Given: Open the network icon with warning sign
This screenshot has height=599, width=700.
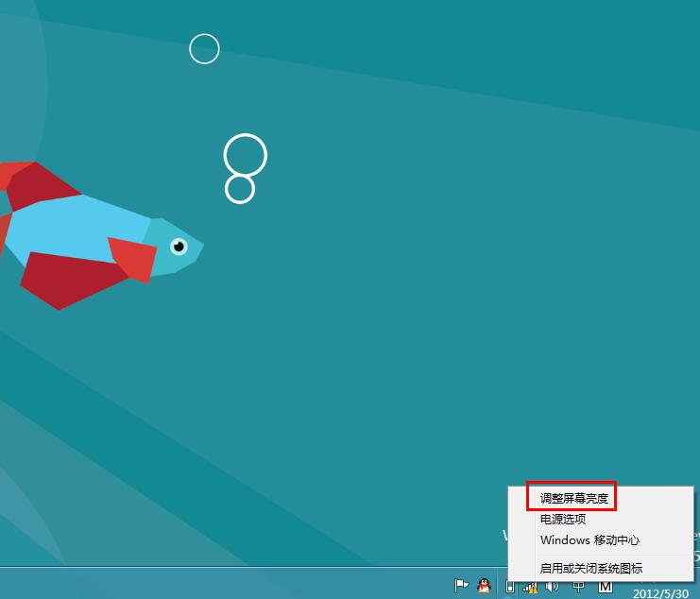Looking at the screenshot, I should (x=531, y=587).
